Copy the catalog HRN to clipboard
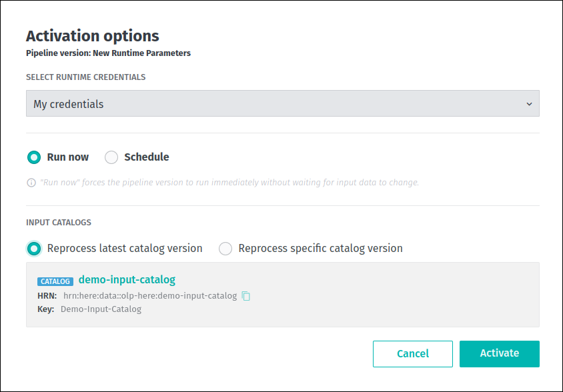This screenshot has height=392, width=563. coord(246,296)
